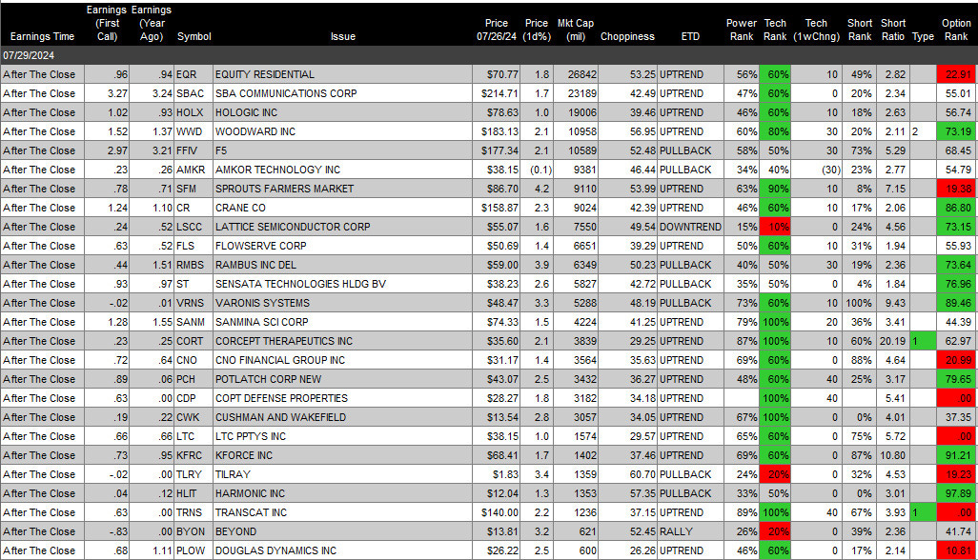The height and width of the screenshot is (560, 978).
Task: Select the FLOWSERVE CORP issue cell
Action: 342,246
